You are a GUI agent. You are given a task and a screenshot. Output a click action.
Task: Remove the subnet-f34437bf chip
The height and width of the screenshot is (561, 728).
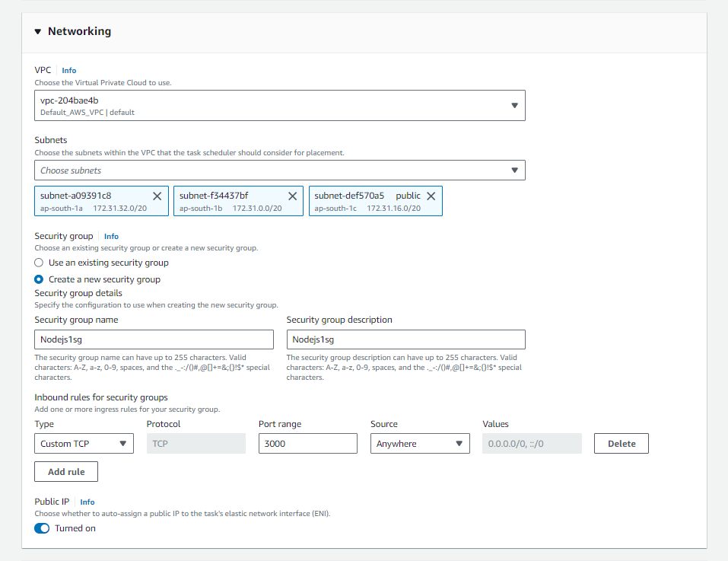pyautogui.click(x=292, y=196)
